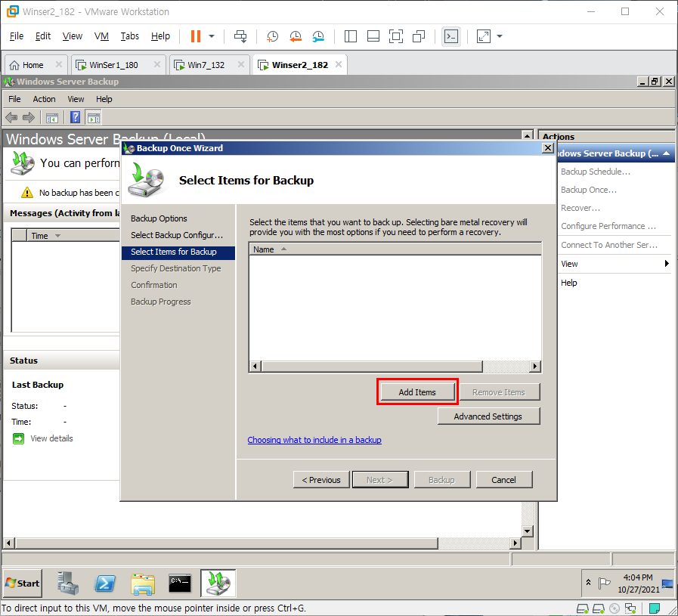
Task: Open the Time column filter dropdown
Action: (x=57, y=236)
